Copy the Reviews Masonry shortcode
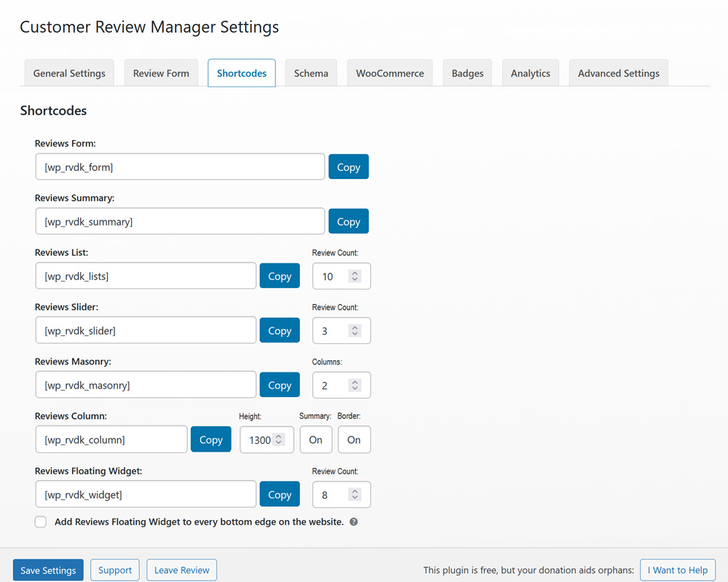 [280, 386]
